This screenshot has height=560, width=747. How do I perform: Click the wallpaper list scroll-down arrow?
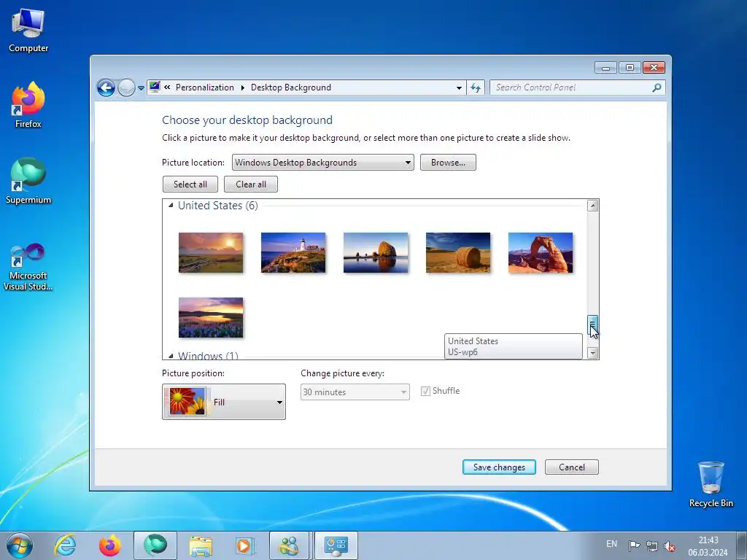592,353
